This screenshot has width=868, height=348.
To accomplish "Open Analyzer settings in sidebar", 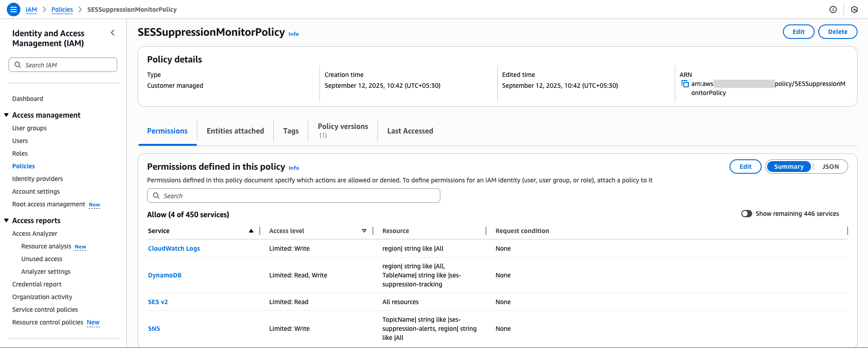I will click(x=46, y=272).
